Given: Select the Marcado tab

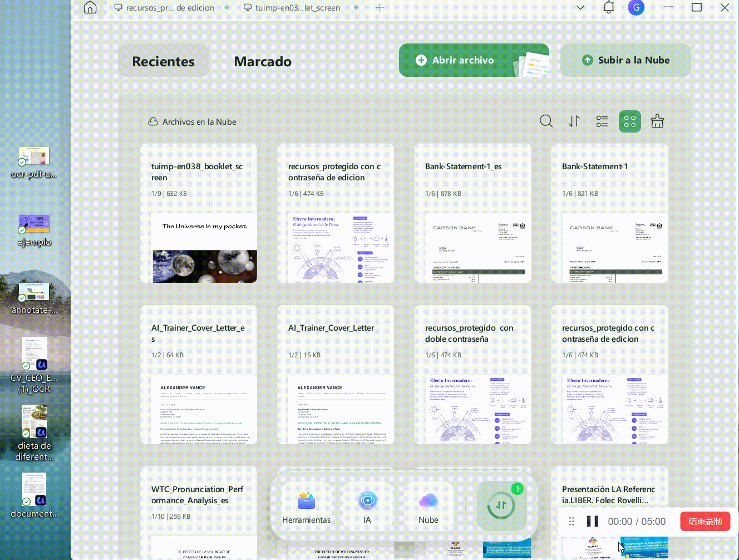Looking at the screenshot, I should pyautogui.click(x=263, y=61).
